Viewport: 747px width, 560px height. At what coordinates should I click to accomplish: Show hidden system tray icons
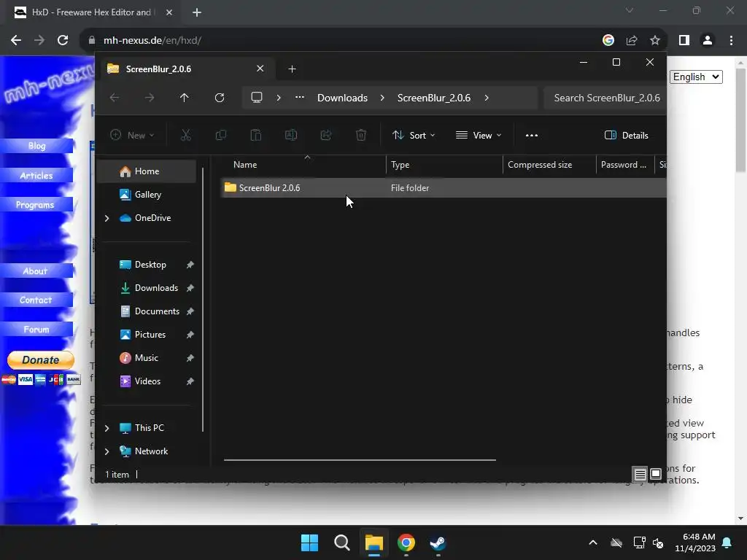click(x=593, y=542)
